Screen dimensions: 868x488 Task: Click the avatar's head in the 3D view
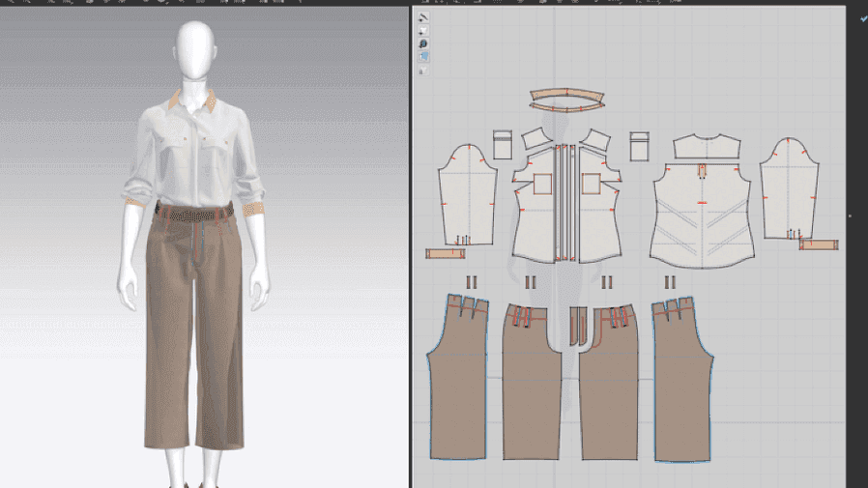click(195, 50)
